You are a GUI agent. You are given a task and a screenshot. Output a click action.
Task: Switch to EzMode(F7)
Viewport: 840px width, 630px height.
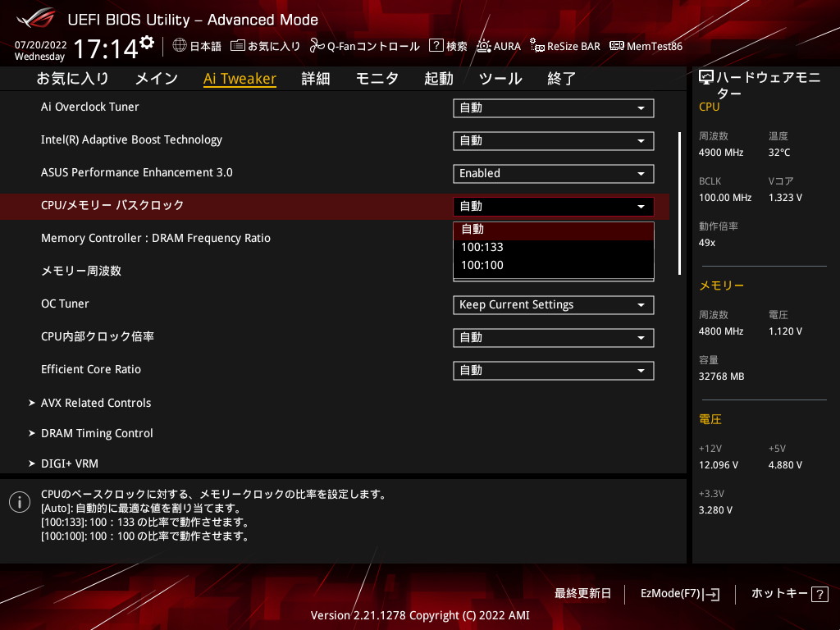680,594
